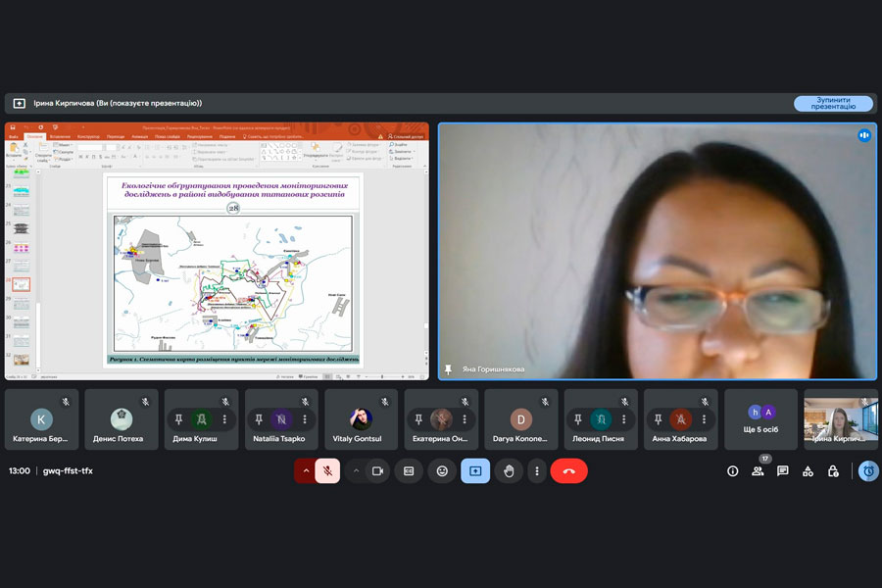Click the present screen button
This screenshot has height=588, width=882.
pos(475,471)
